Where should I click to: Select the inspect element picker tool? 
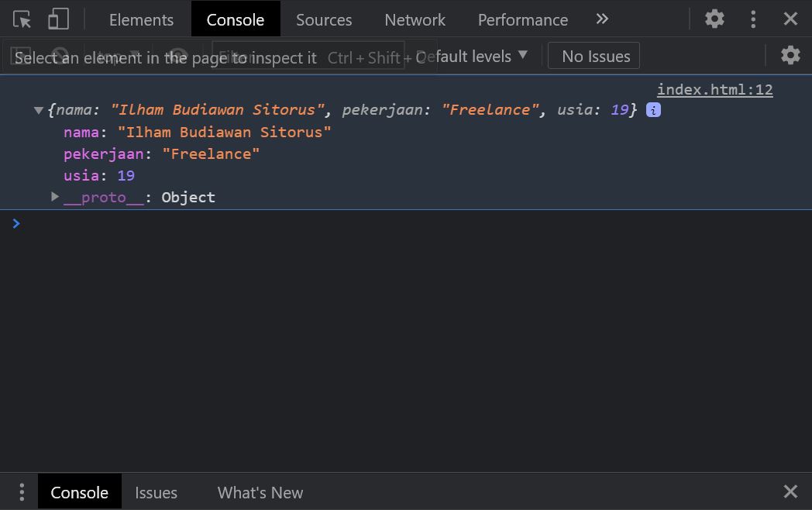(22, 19)
